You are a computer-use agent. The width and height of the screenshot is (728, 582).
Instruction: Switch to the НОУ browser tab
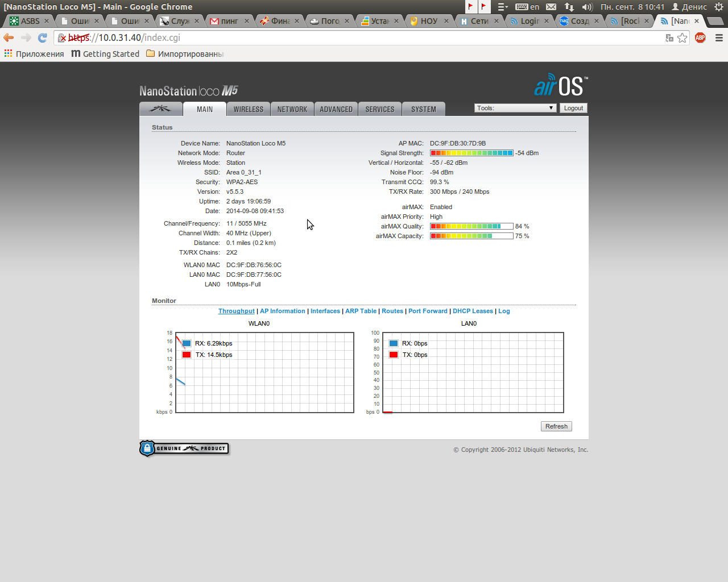click(x=429, y=21)
